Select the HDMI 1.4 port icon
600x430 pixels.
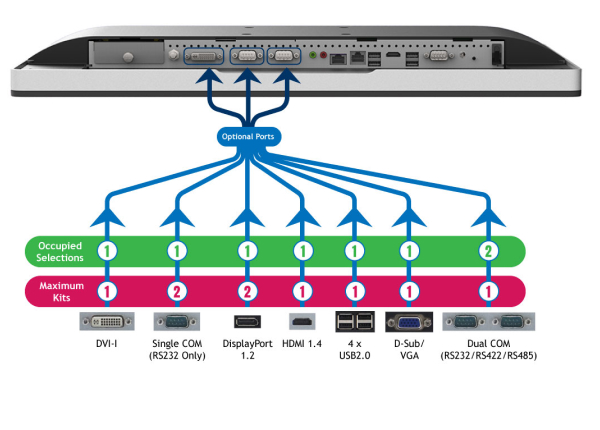click(x=302, y=322)
